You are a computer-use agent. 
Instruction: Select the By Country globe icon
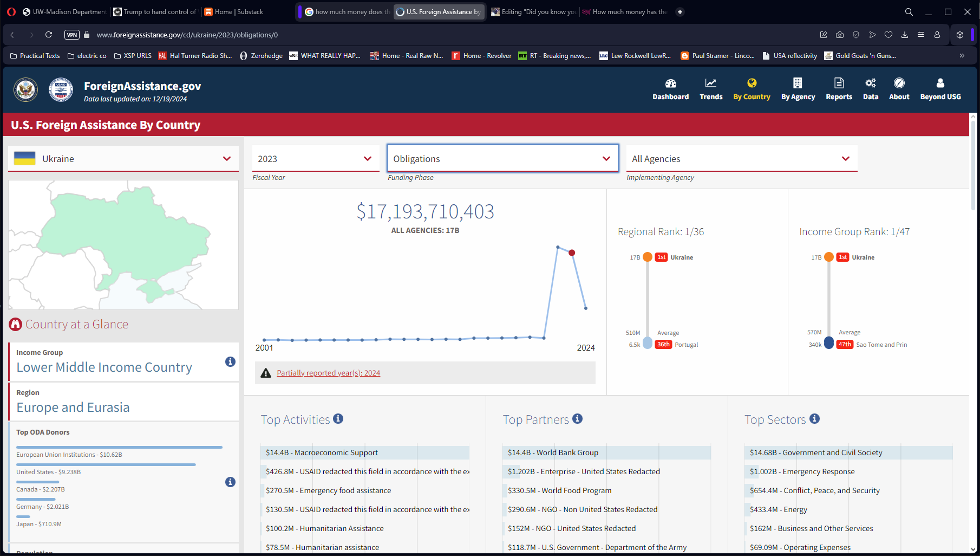pyautogui.click(x=752, y=83)
